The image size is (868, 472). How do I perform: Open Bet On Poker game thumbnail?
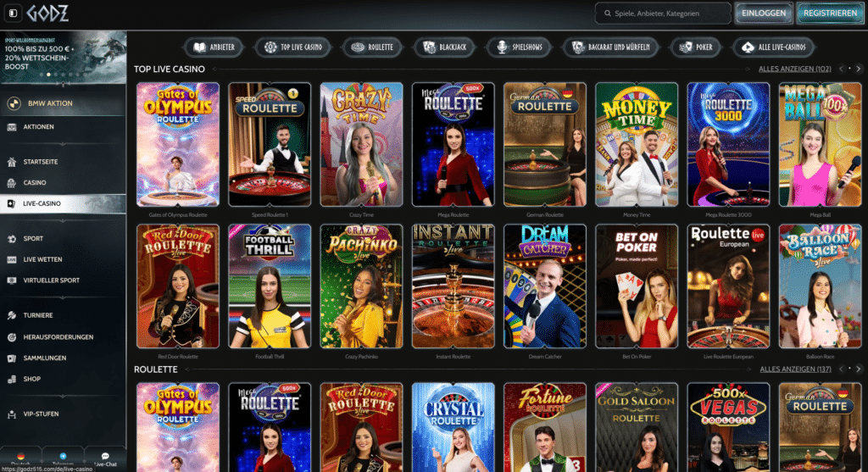637,286
